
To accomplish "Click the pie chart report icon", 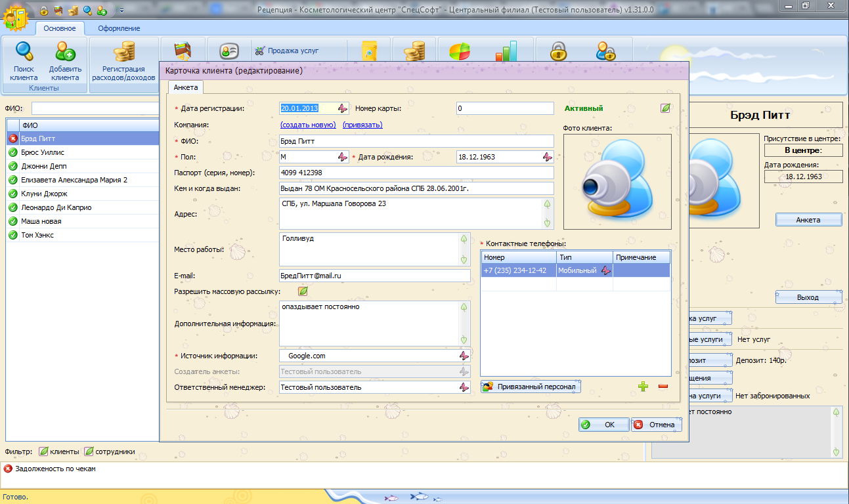I will 459,52.
